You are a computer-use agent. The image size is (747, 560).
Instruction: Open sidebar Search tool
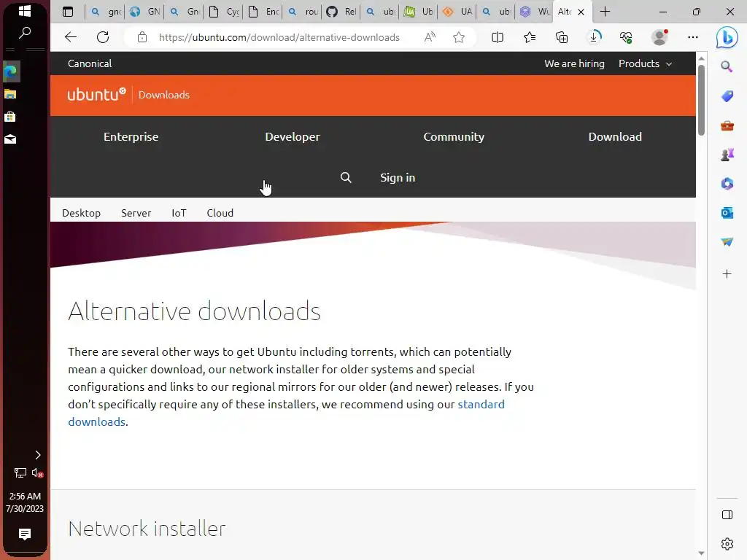click(x=727, y=66)
